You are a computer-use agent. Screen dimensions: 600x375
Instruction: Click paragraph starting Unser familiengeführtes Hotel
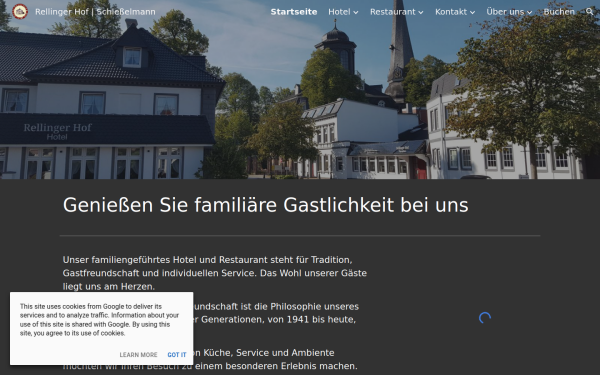tap(215, 273)
